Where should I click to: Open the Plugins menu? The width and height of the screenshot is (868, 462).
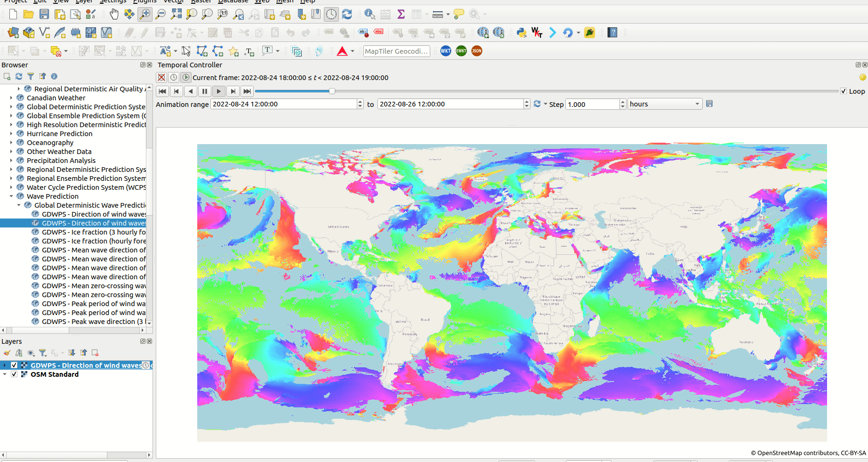(x=145, y=1)
